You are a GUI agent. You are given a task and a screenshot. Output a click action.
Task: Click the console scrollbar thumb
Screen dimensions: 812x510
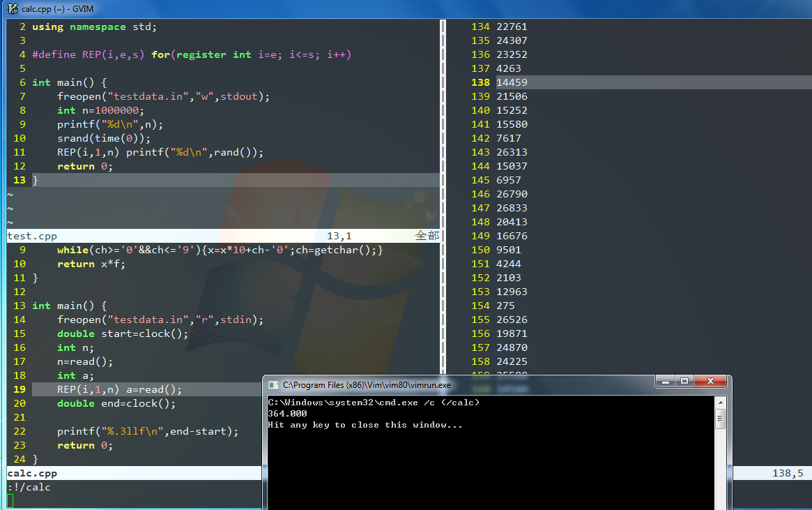coord(720,419)
